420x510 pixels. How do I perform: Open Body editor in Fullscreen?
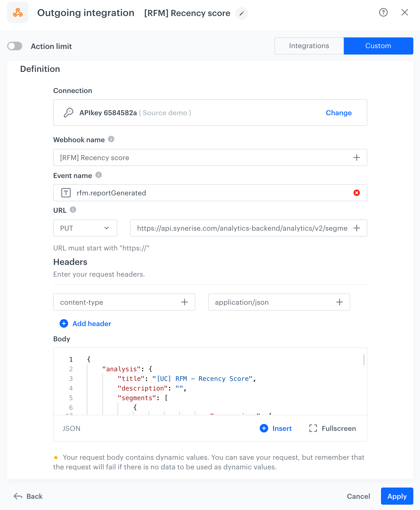(x=332, y=428)
